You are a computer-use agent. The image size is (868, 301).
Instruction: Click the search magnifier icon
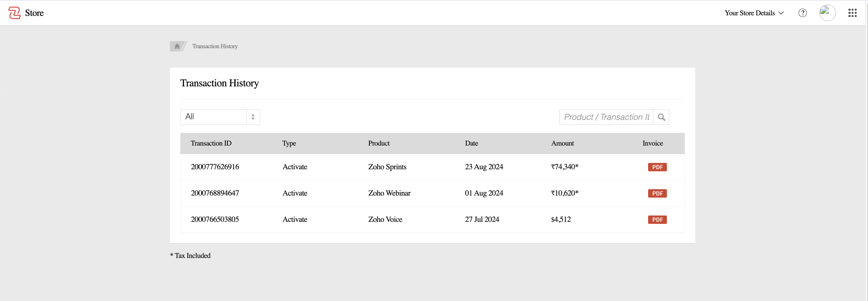tap(661, 117)
